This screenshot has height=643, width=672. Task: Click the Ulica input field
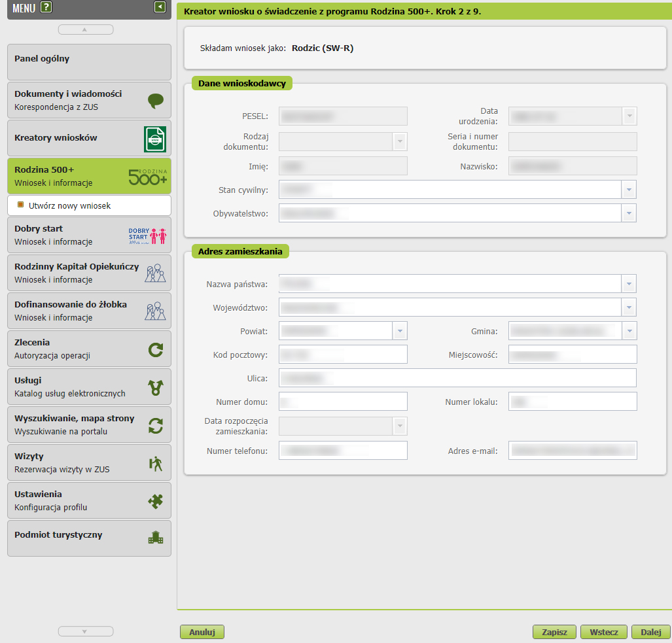point(457,378)
